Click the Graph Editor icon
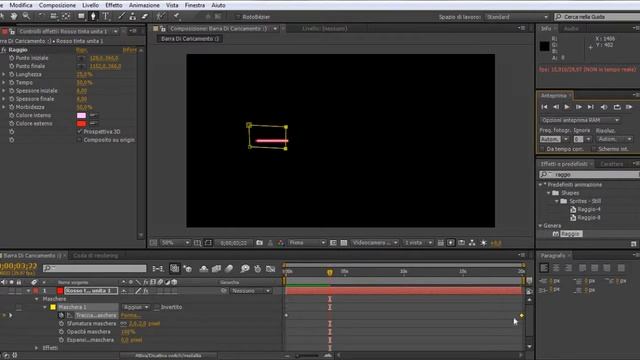 coord(271,269)
